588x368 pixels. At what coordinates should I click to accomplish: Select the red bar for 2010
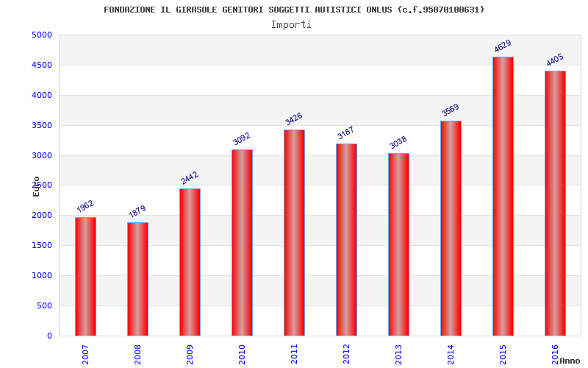(242, 243)
